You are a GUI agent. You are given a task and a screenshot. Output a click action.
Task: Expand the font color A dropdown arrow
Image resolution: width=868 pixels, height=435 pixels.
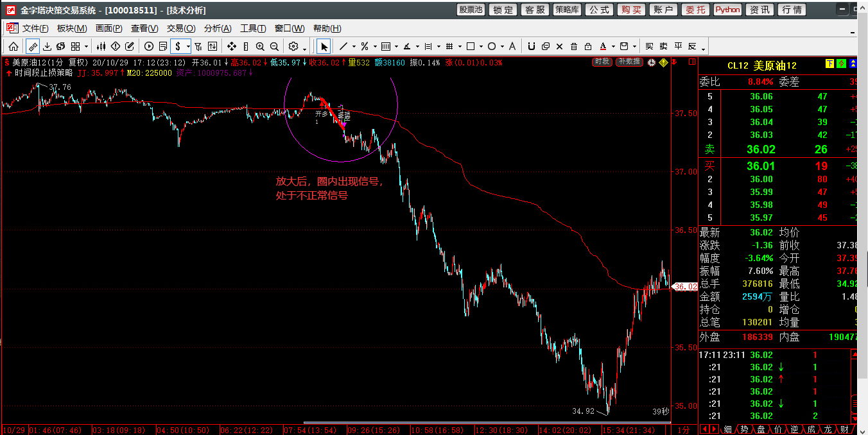coord(613,47)
